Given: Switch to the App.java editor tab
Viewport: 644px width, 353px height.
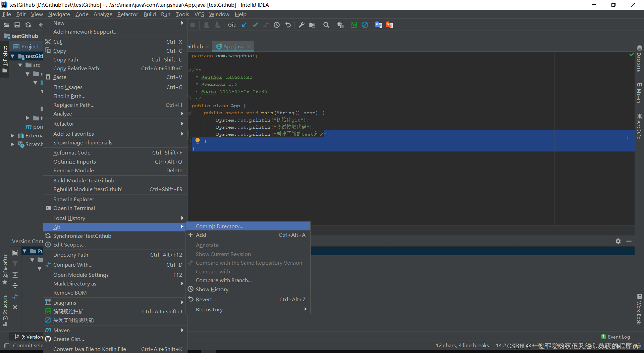Looking at the screenshot, I should click(x=233, y=47).
